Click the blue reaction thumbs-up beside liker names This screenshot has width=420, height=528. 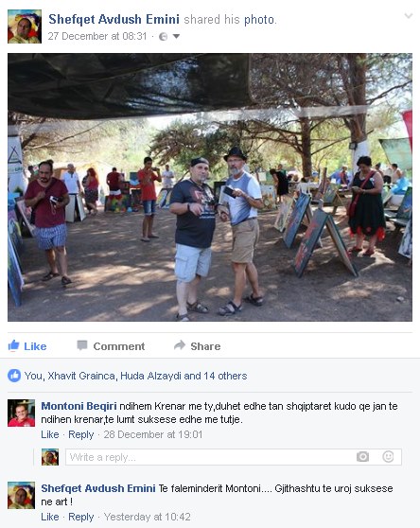point(14,376)
